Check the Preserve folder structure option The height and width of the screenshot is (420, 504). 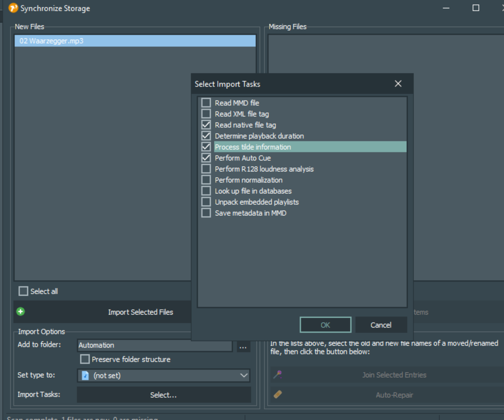coord(85,359)
